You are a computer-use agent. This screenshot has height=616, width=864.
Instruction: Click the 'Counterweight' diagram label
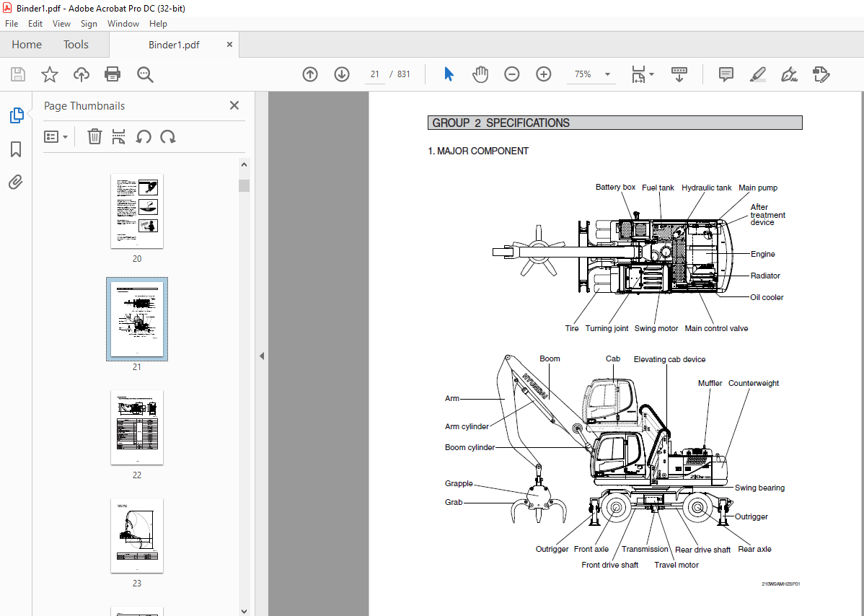[x=754, y=383]
